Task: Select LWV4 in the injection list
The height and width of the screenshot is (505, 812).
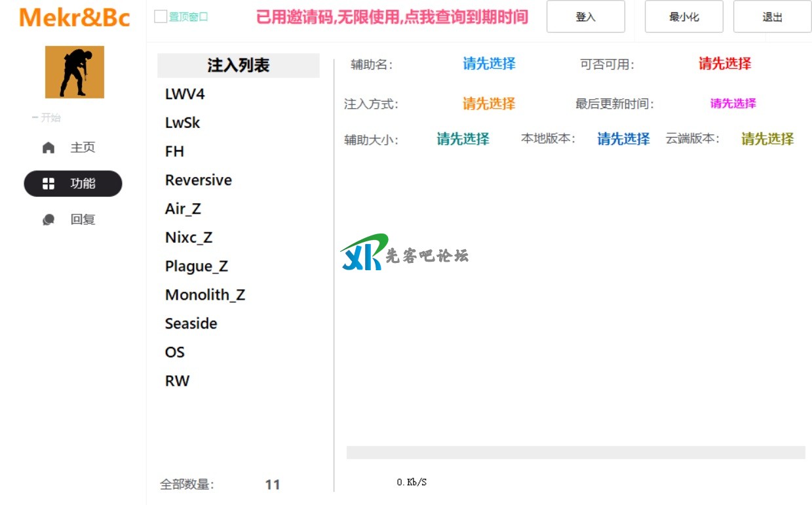Action: click(185, 94)
